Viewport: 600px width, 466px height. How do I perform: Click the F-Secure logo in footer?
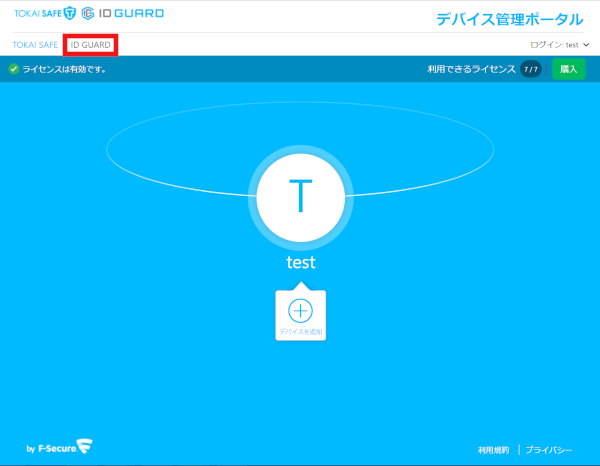coord(59,447)
